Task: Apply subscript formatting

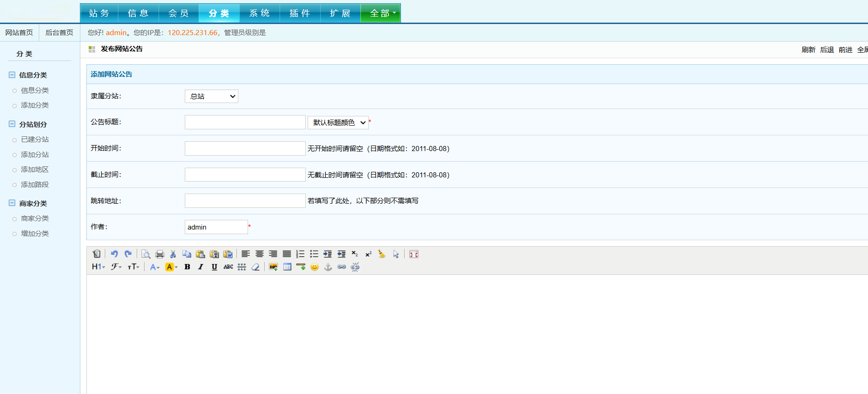Action: click(x=355, y=254)
